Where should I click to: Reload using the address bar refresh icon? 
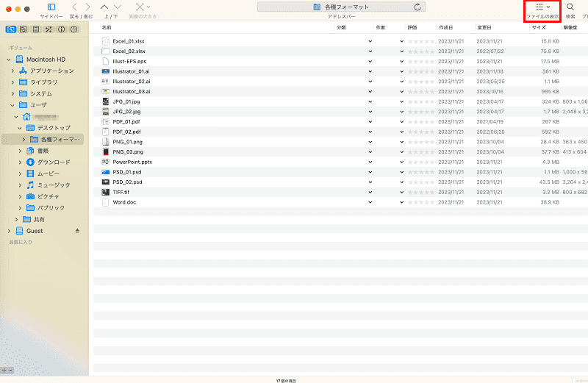417,7
